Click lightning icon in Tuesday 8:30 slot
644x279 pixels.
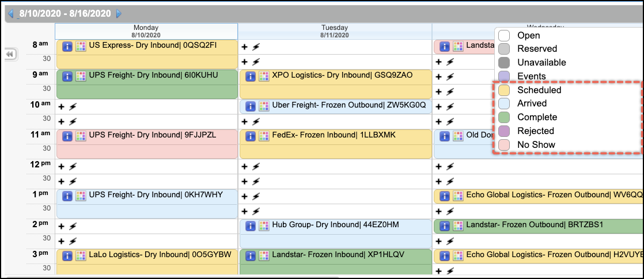click(255, 62)
